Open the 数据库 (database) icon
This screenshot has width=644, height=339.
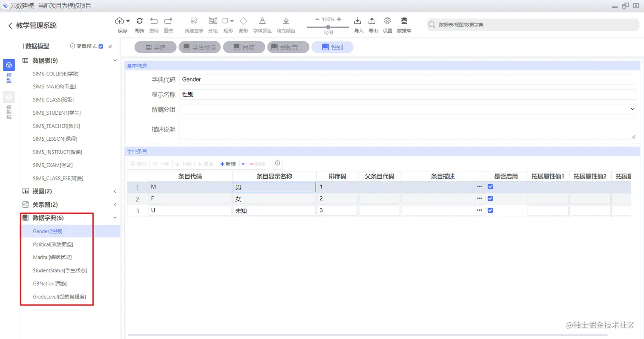click(x=403, y=20)
